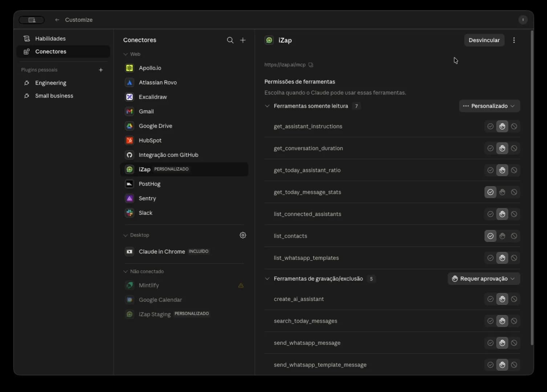Add a personal plugin with plus icon
This screenshot has width=547, height=392.
(x=101, y=70)
